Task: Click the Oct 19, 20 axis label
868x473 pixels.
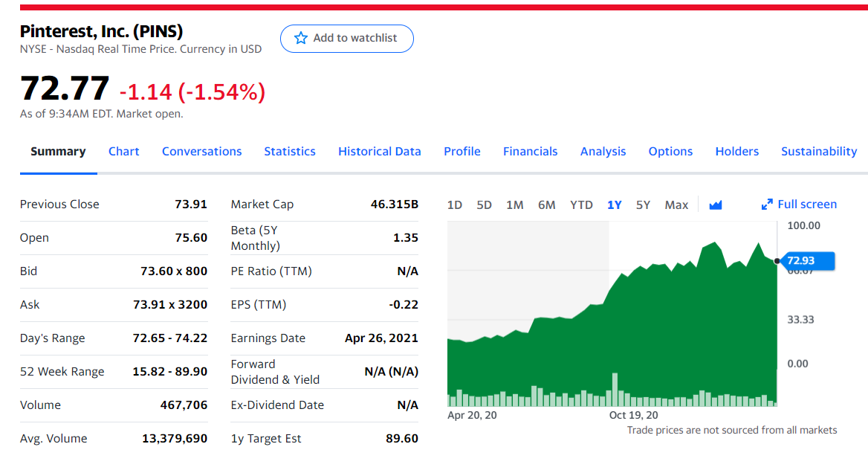Action: click(633, 415)
